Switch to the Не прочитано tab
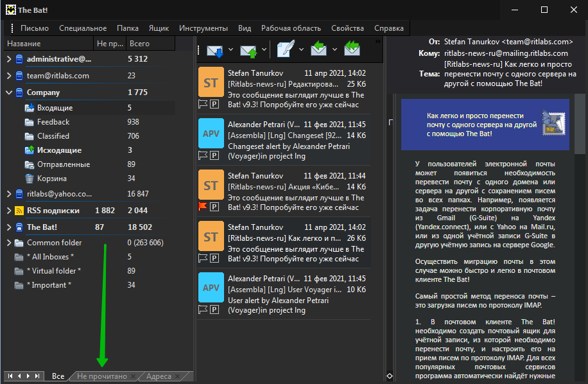 (102, 376)
